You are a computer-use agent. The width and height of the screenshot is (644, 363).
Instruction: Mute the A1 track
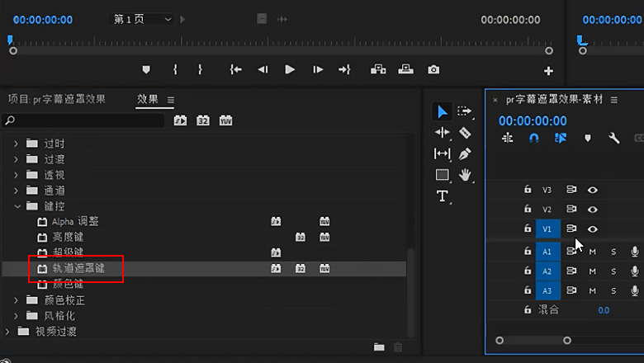pyautogui.click(x=592, y=252)
